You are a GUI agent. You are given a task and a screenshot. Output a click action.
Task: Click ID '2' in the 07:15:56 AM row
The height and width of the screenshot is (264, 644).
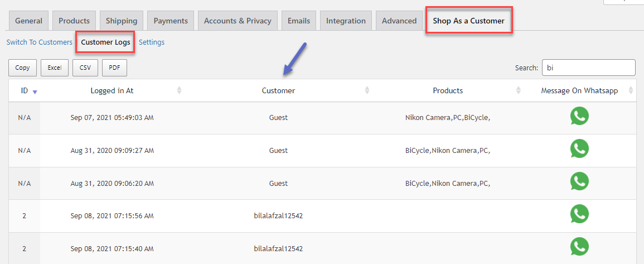[24, 216]
